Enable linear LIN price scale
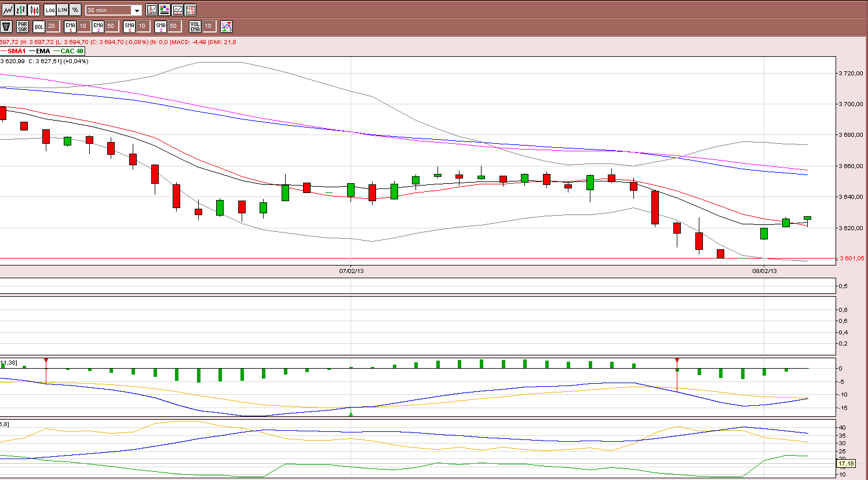 tap(63, 10)
